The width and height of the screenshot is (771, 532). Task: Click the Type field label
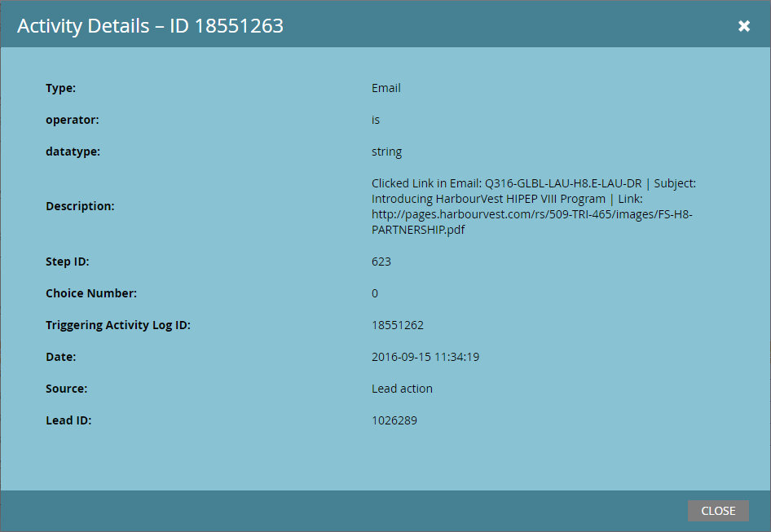60,88
